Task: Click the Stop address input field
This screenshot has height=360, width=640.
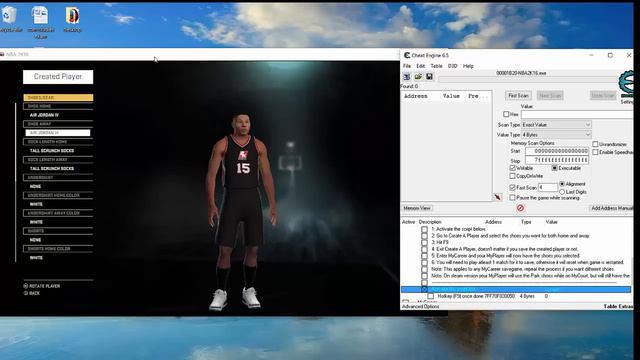Action: pos(557,160)
